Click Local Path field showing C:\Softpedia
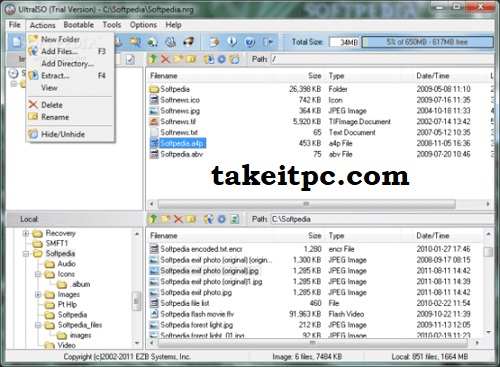This screenshot has height=367, width=500. (x=382, y=219)
